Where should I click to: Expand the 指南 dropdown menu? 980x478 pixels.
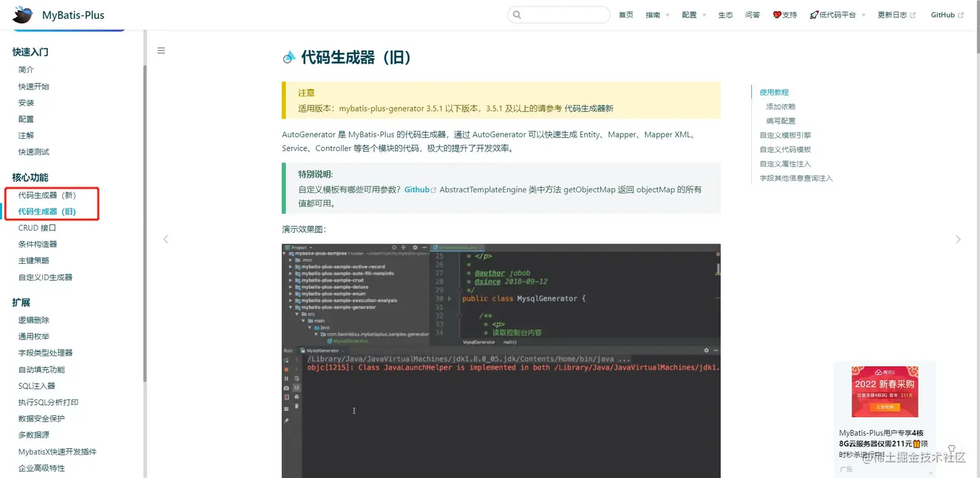pyautogui.click(x=657, y=15)
